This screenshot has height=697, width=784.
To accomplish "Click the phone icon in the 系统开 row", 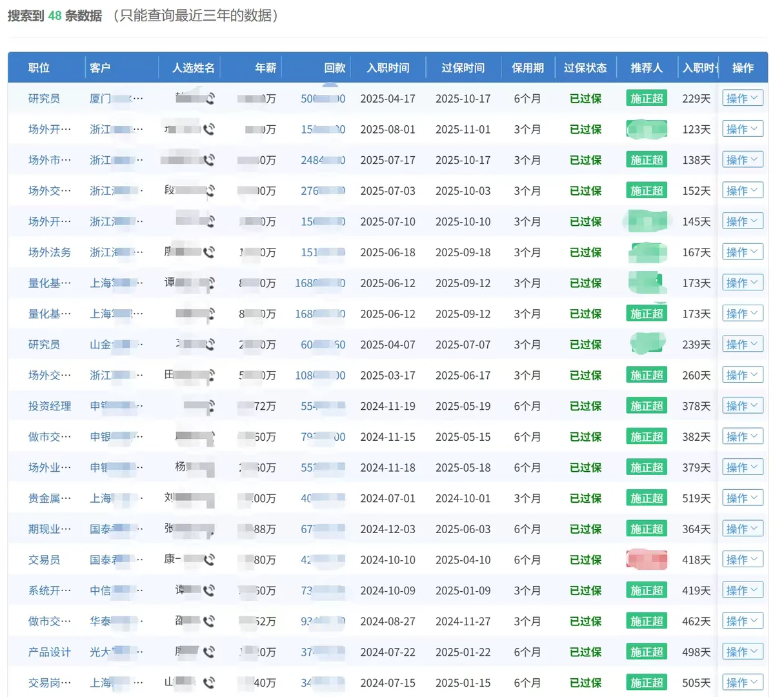I will [x=210, y=590].
